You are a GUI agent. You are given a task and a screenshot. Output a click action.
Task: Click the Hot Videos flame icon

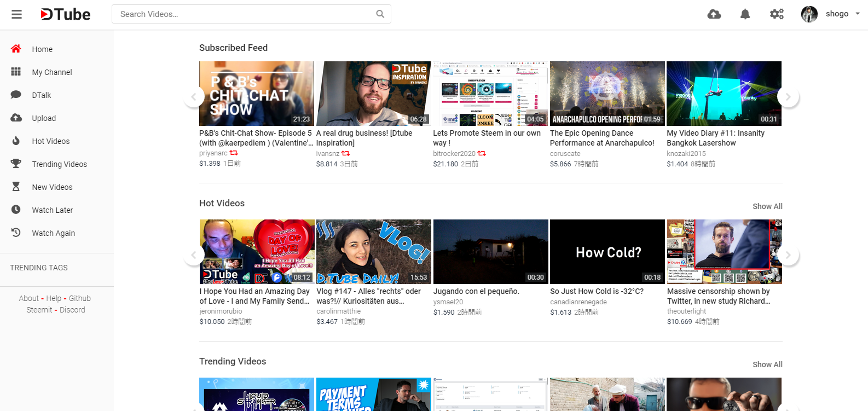[x=16, y=141]
